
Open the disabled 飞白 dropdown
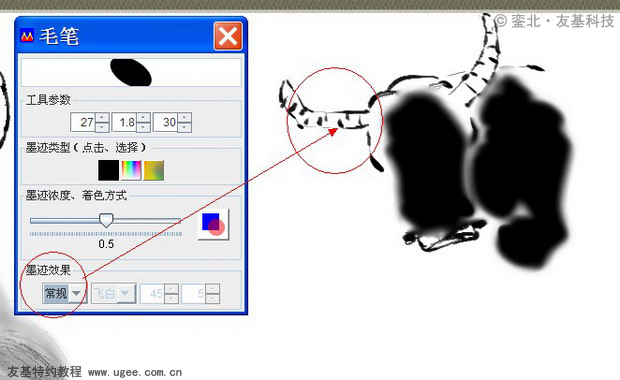pyautogui.click(x=114, y=293)
